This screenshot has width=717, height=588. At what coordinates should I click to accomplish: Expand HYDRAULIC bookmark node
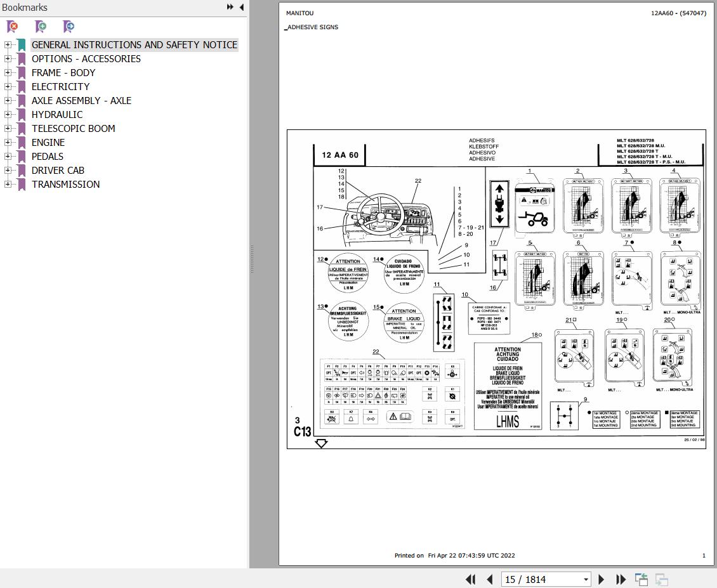coord(8,114)
